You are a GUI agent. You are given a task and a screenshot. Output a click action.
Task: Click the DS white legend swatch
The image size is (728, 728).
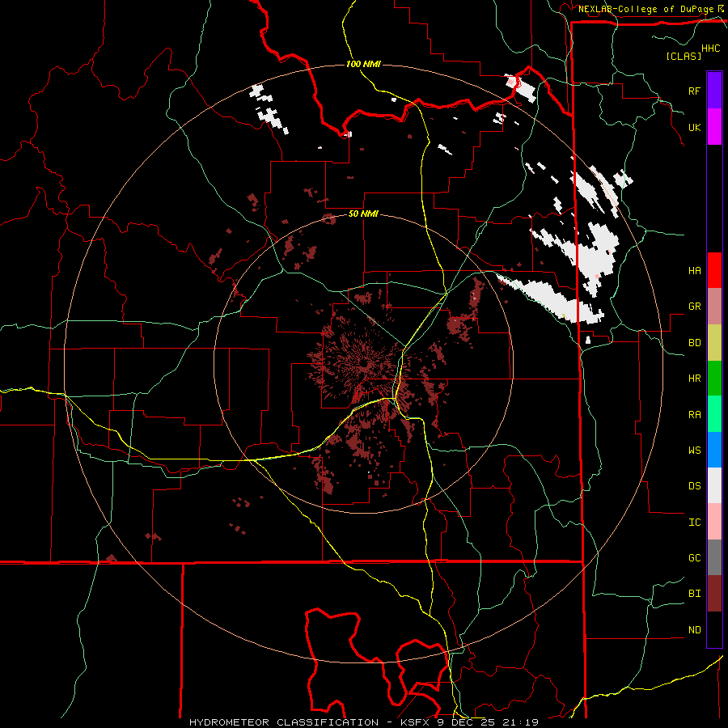pos(714,485)
